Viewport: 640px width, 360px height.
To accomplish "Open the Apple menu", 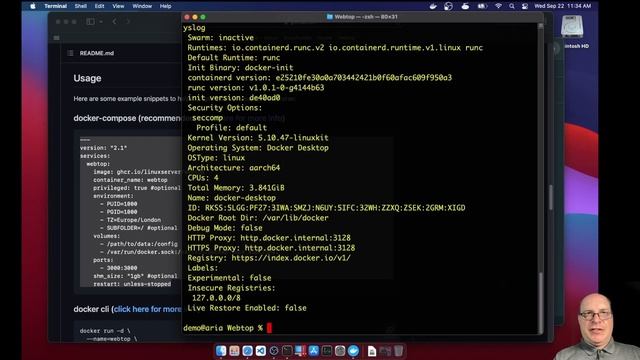I will (33, 6).
